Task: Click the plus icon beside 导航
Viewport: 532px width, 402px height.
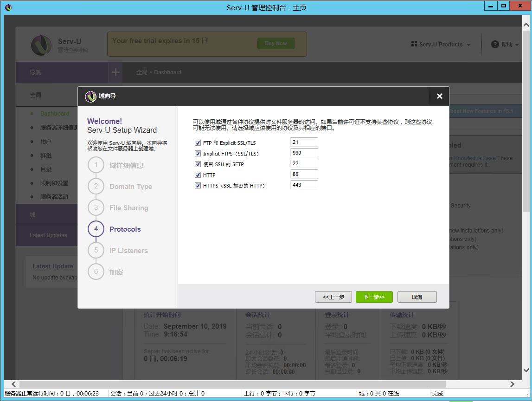Action: [x=115, y=72]
